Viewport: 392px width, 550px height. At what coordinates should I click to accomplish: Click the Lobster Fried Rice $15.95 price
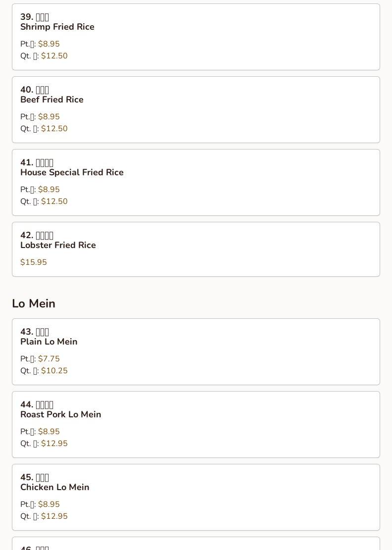[34, 262]
